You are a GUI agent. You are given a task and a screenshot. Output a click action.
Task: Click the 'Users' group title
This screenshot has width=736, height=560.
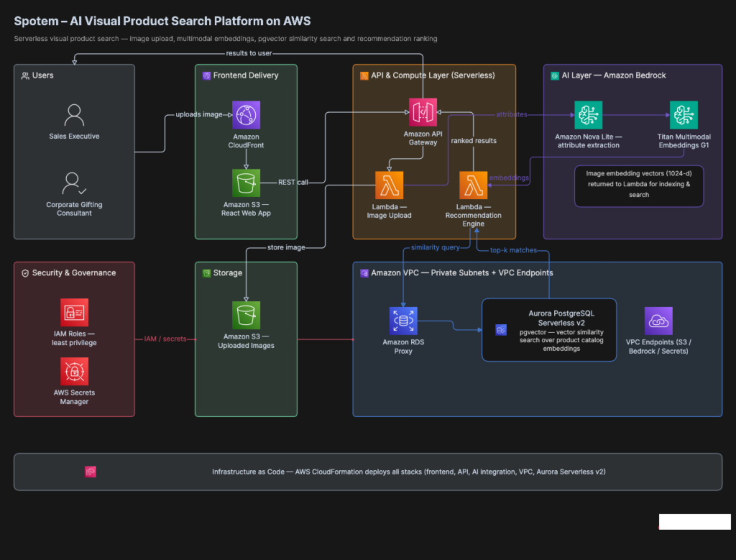point(42,75)
